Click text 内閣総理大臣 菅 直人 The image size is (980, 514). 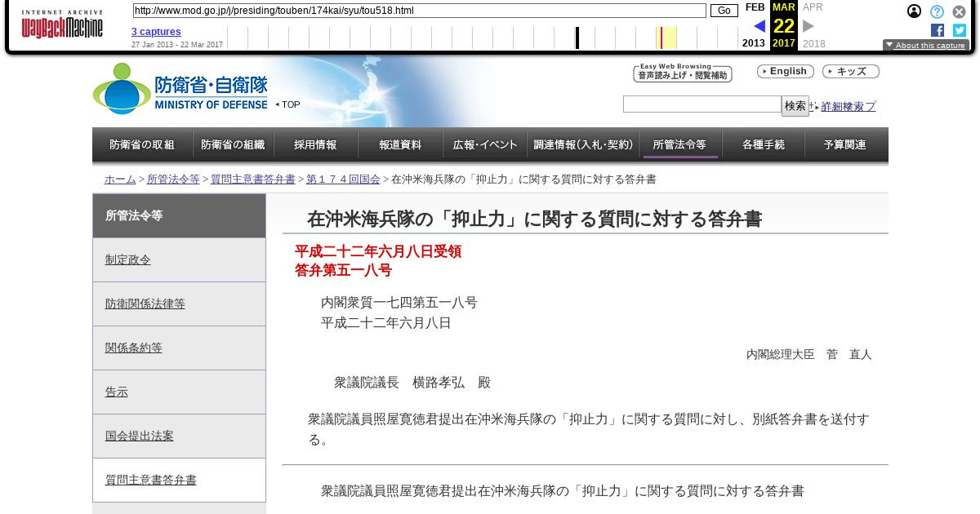point(809,354)
